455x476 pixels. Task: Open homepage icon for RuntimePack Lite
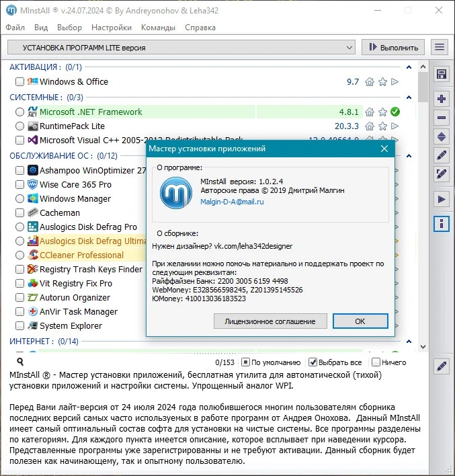[370, 126]
